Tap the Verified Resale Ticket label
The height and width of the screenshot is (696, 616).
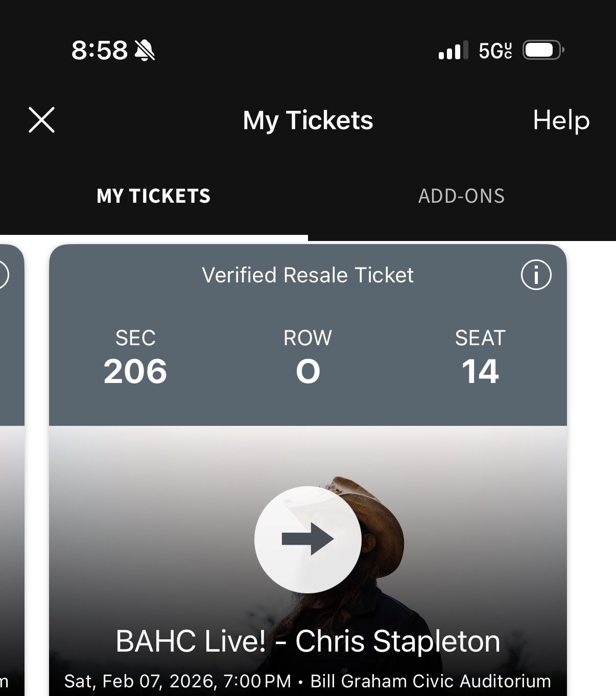point(307,275)
